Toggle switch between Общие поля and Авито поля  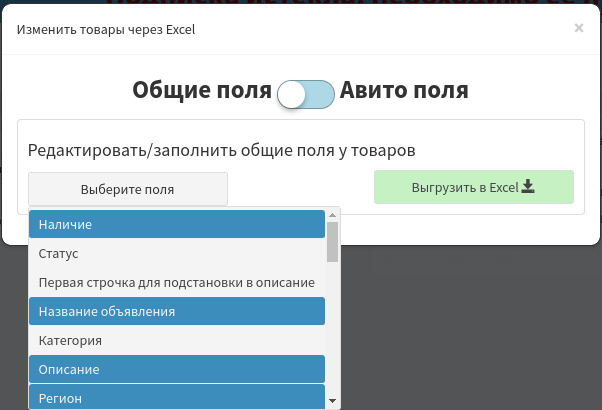coord(306,94)
